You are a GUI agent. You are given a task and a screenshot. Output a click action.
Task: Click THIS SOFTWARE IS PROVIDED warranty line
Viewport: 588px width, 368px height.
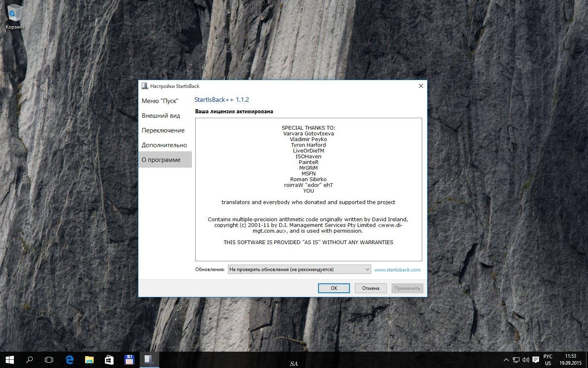click(x=308, y=242)
